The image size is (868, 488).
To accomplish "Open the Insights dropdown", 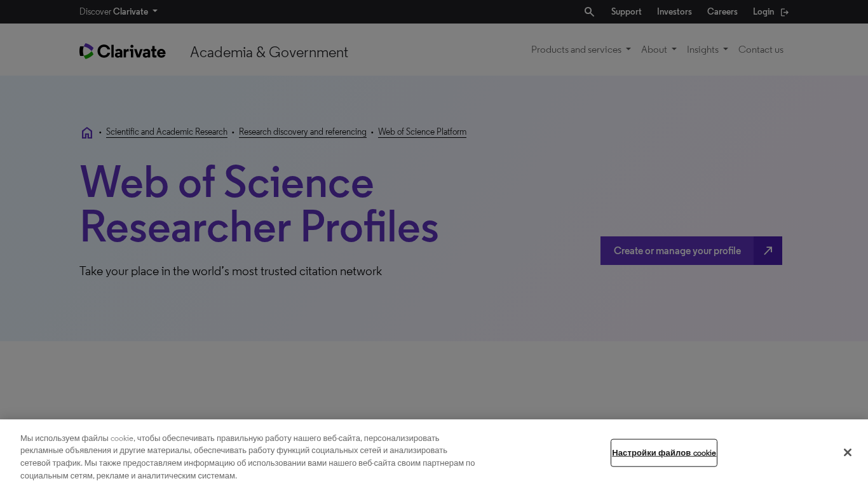I will 707,50.
